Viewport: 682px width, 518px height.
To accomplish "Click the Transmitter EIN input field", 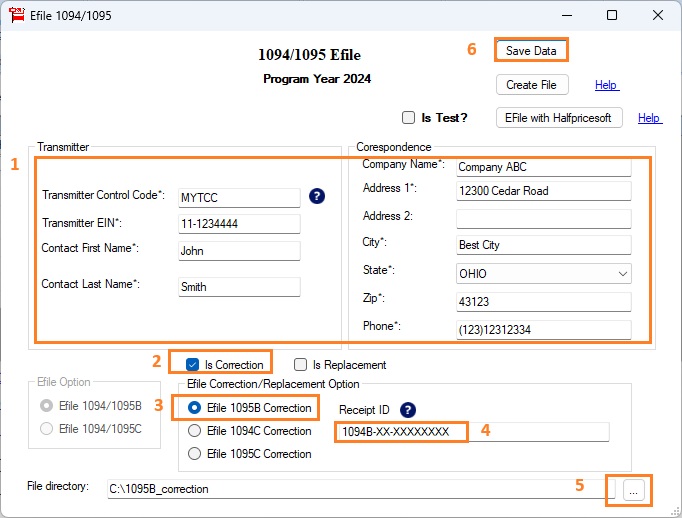I will coord(238,223).
